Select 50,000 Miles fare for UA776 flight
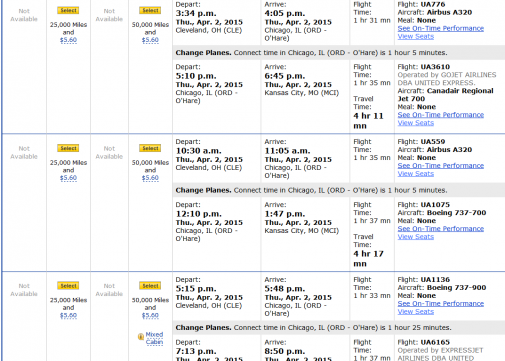This screenshot has width=505, height=361. [150, 10]
